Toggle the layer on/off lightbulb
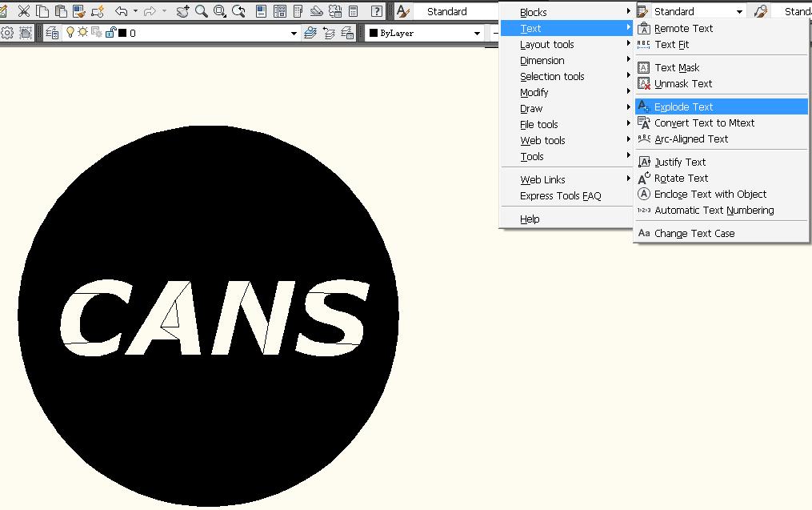The image size is (812, 510). click(70, 33)
